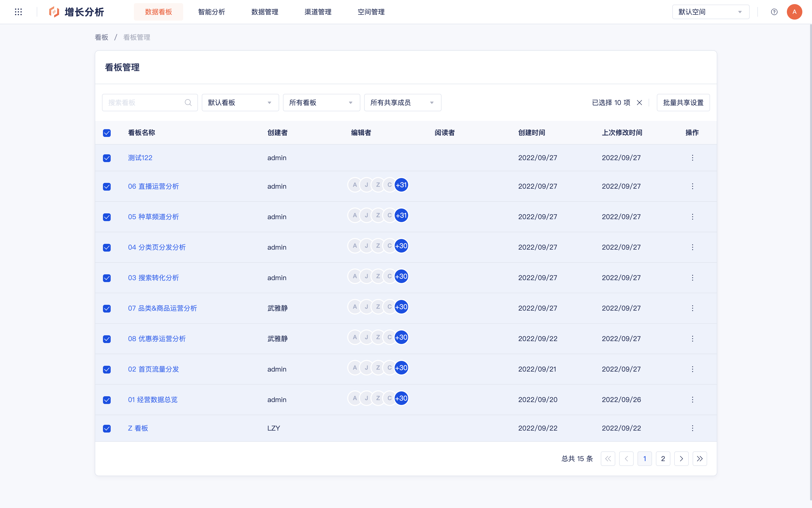Uncheck the 08 优惠券运营分析 row checkbox

[107, 339]
